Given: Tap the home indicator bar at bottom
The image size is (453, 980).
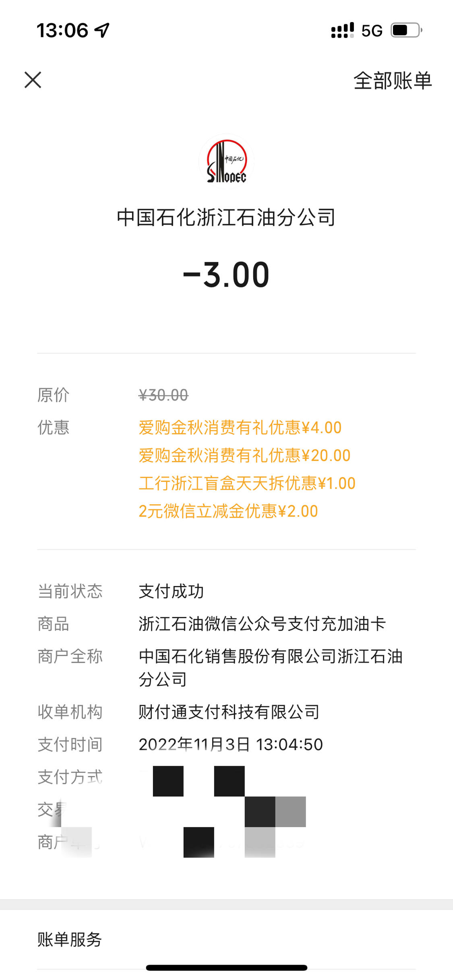Looking at the screenshot, I should click(226, 968).
